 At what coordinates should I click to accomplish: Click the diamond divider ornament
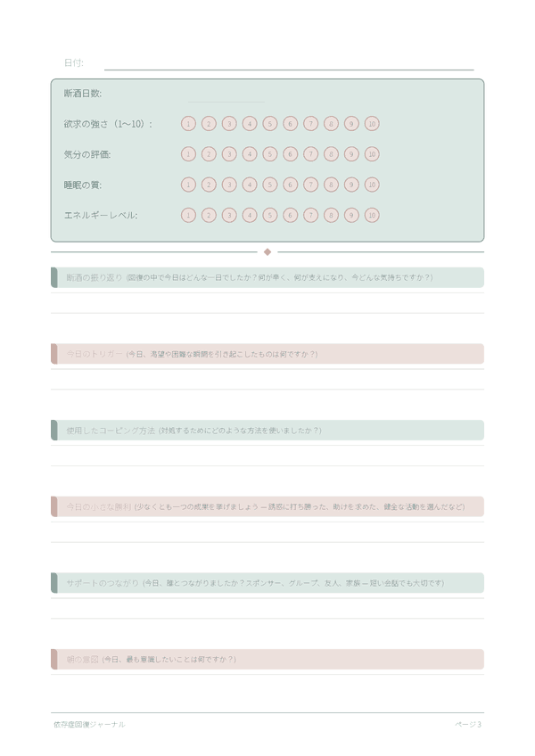267,251
